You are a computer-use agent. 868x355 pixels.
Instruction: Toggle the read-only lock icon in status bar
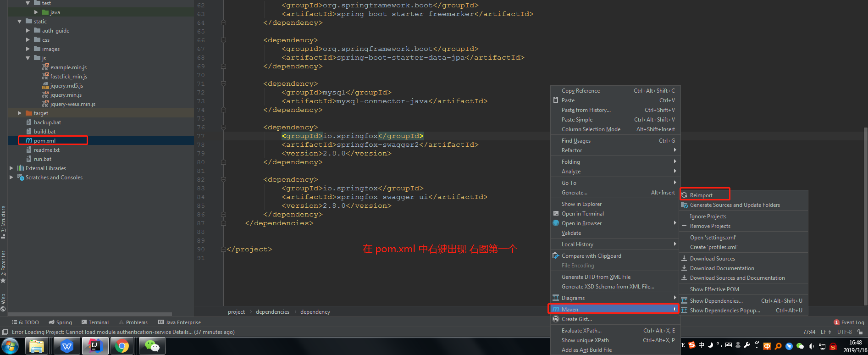pos(860,332)
